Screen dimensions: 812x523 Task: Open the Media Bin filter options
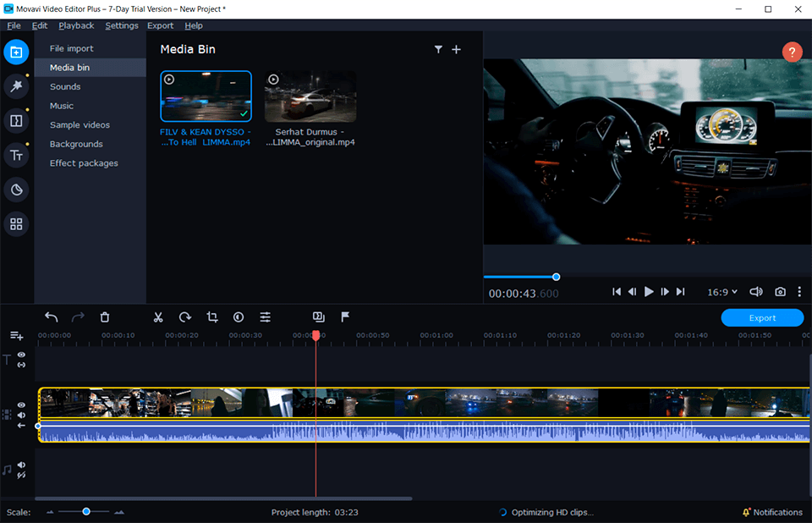pyautogui.click(x=438, y=49)
